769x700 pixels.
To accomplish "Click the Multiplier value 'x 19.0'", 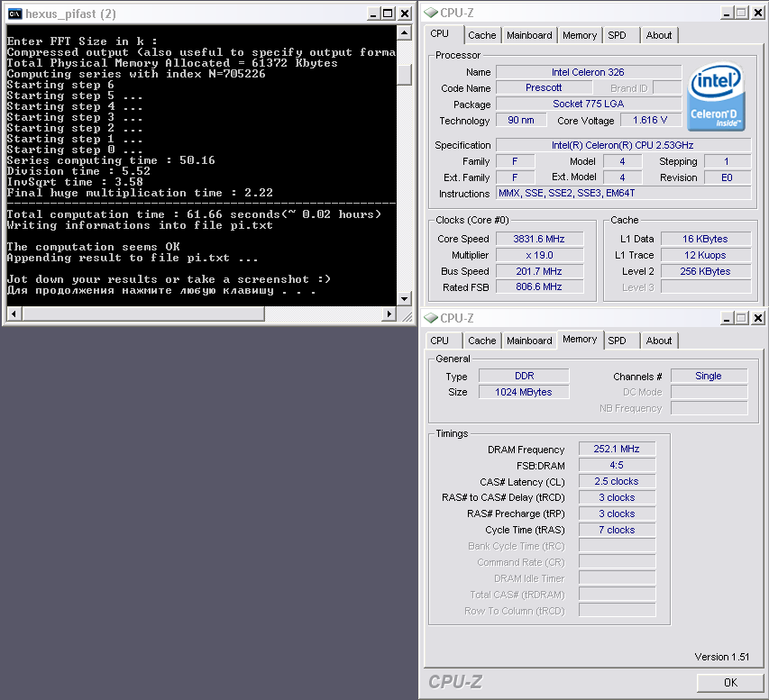I will pyautogui.click(x=539, y=255).
